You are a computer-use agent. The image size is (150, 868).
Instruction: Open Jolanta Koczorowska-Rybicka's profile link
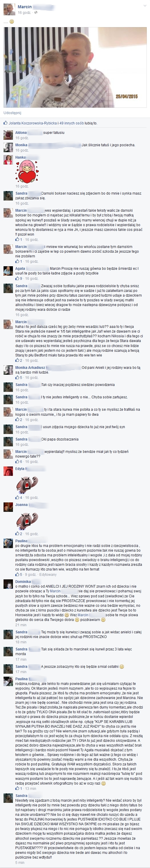point(33,123)
